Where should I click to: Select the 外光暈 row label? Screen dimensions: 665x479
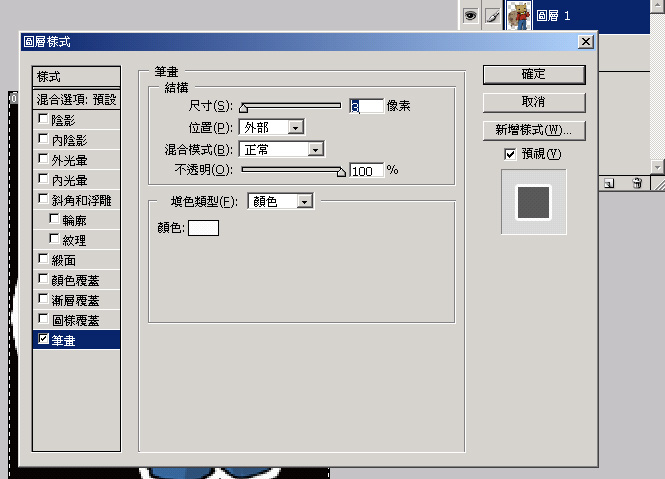[69, 160]
